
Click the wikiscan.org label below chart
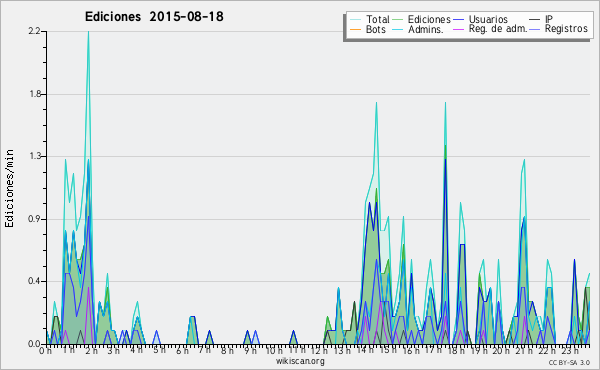pyautogui.click(x=300, y=361)
